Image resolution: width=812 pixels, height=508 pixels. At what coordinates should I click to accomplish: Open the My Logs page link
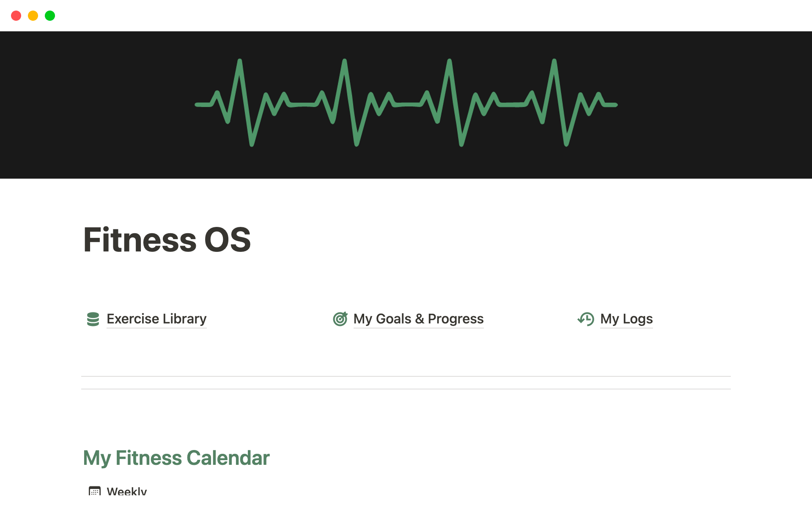626,319
